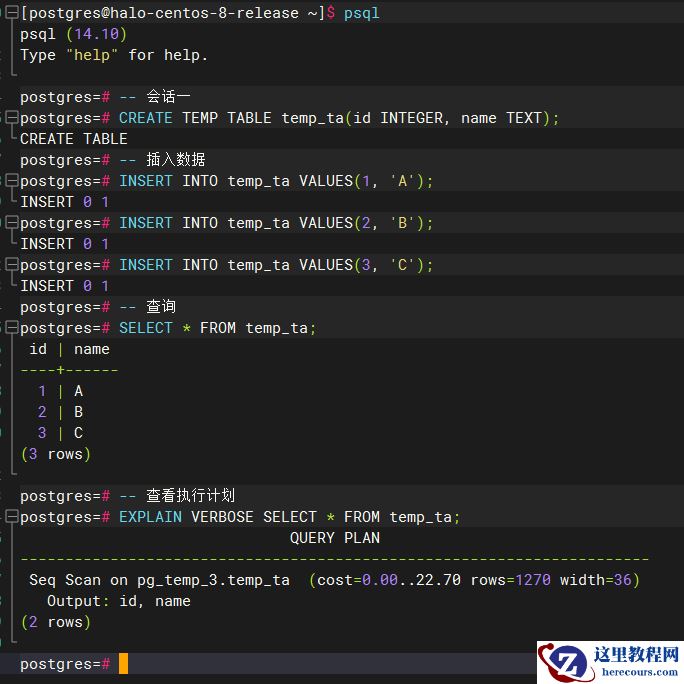Image resolution: width=684 pixels, height=684 pixels.
Task: Click the comment 查看执行计划
Action: pyautogui.click(x=190, y=496)
